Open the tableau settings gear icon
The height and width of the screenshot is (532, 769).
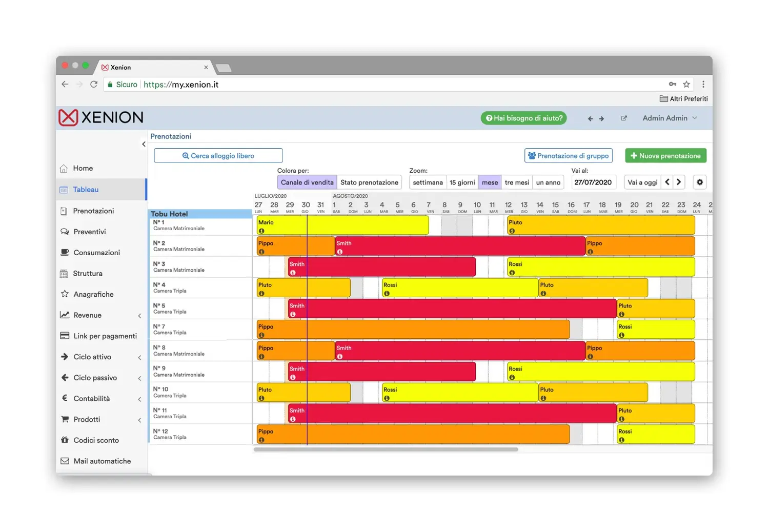pyautogui.click(x=699, y=182)
